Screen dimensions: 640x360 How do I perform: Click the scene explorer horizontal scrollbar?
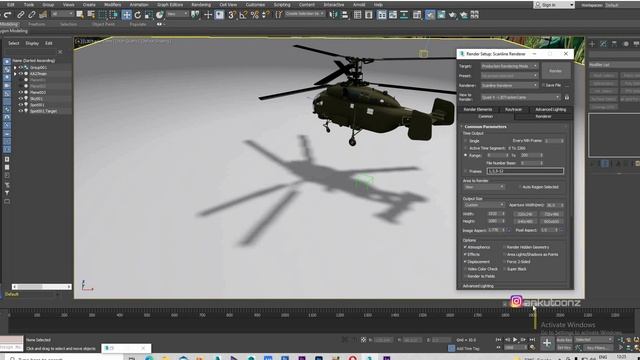[42, 287]
